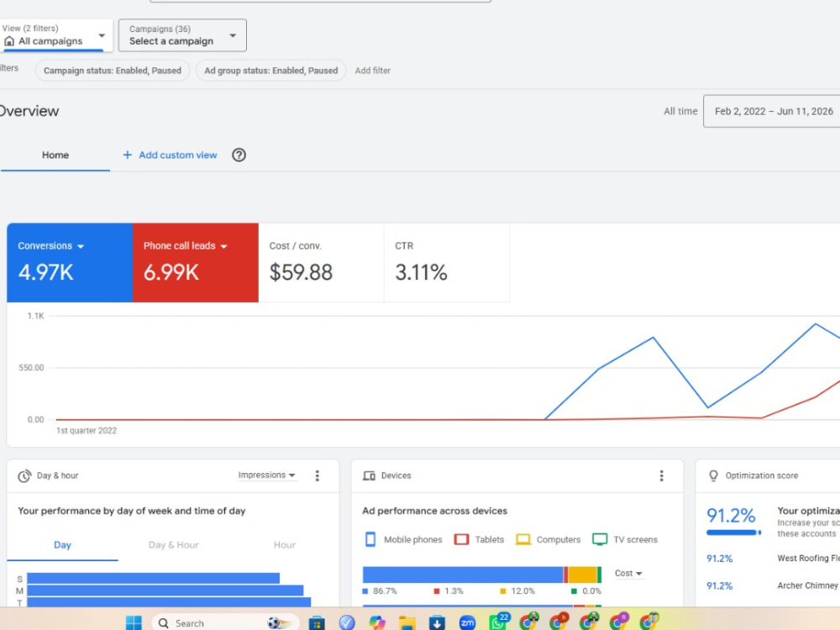Image resolution: width=840 pixels, height=630 pixels.
Task: Click the 86.7% mobile share value
Action: tap(385, 591)
